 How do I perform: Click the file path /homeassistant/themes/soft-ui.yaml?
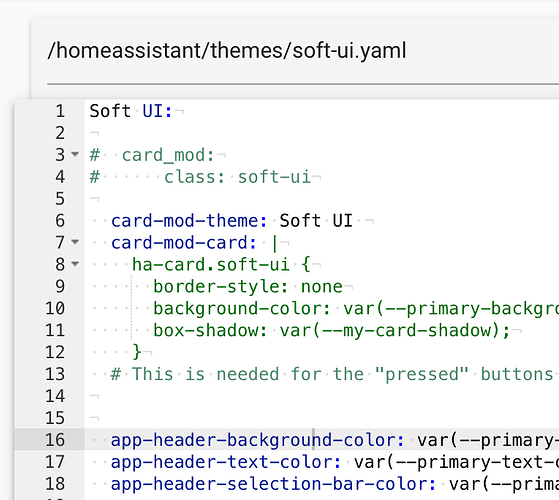pyautogui.click(x=227, y=51)
